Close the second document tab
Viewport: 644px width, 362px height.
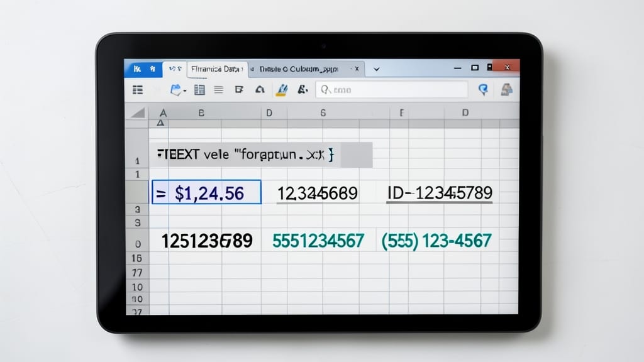(357, 69)
